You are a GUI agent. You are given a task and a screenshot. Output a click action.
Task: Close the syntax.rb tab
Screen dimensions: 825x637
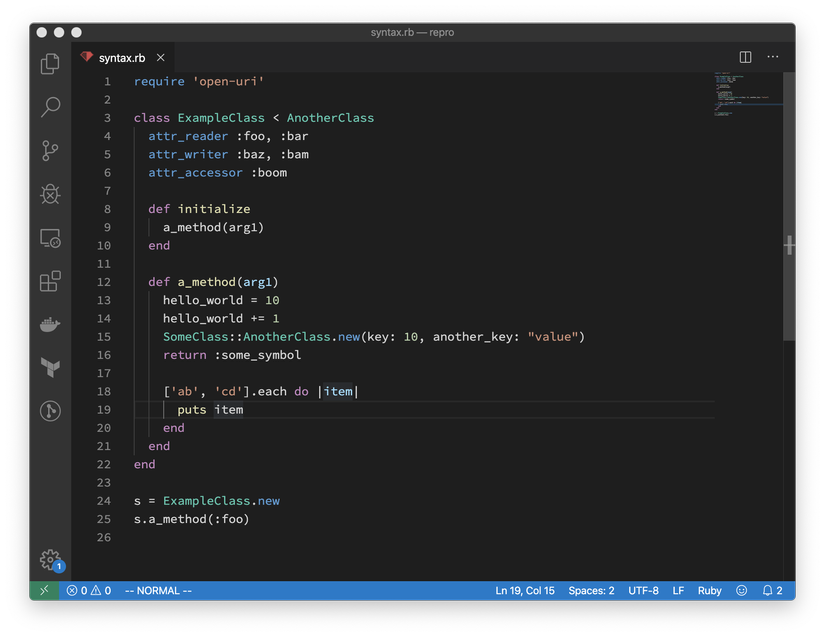click(161, 58)
